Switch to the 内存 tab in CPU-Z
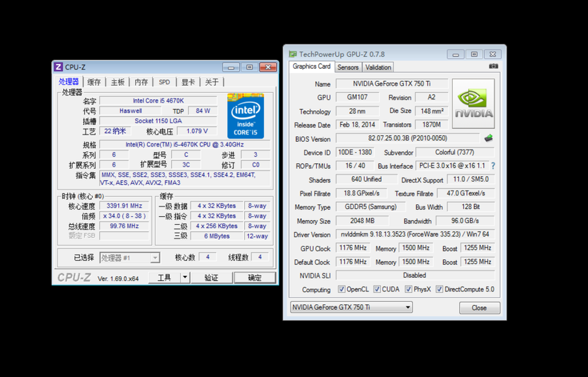Image resolution: width=588 pixels, height=377 pixels. [141, 82]
